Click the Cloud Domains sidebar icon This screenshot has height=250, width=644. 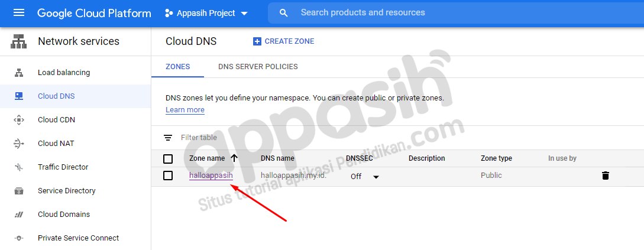[19, 215]
